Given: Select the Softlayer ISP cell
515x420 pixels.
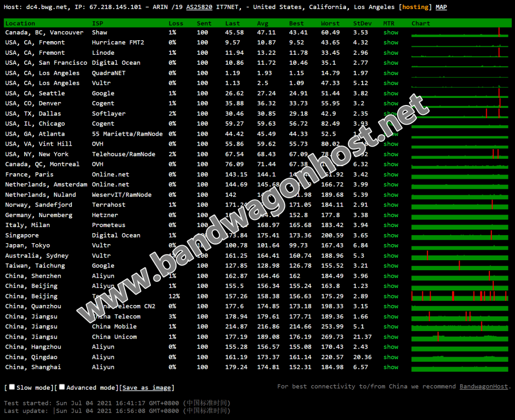Looking at the screenshot, I should 109,114.
